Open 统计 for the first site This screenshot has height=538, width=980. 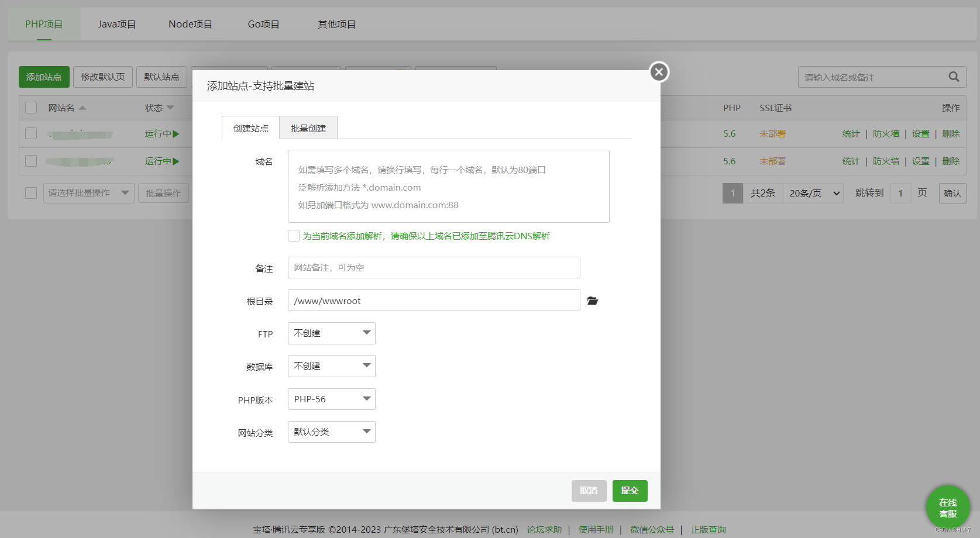click(x=851, y=133)
